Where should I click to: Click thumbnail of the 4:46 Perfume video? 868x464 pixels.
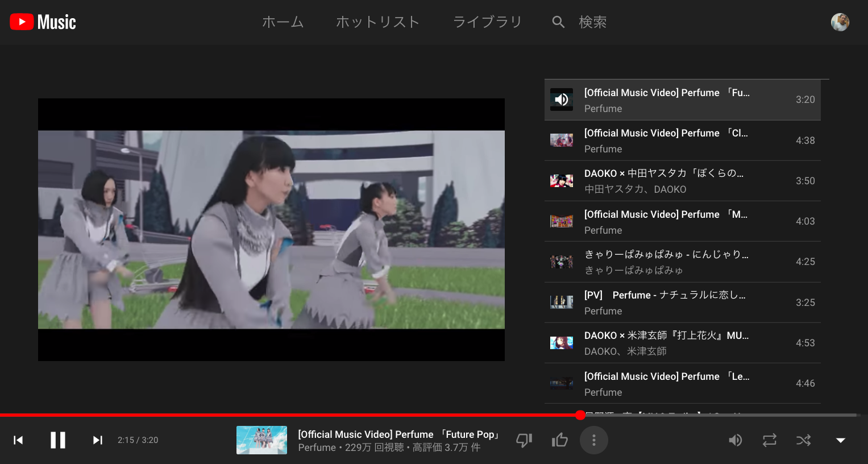pos(562,383)
